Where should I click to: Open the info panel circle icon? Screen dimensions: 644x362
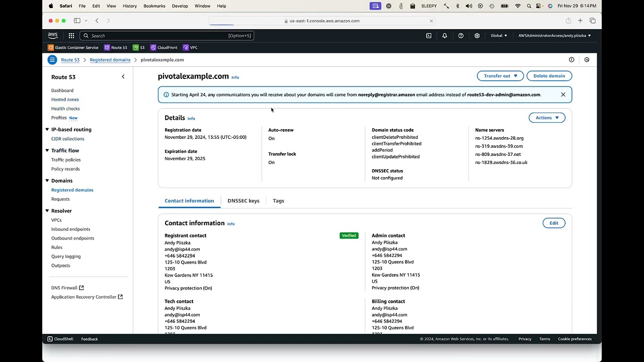click(x=572, y=60)
